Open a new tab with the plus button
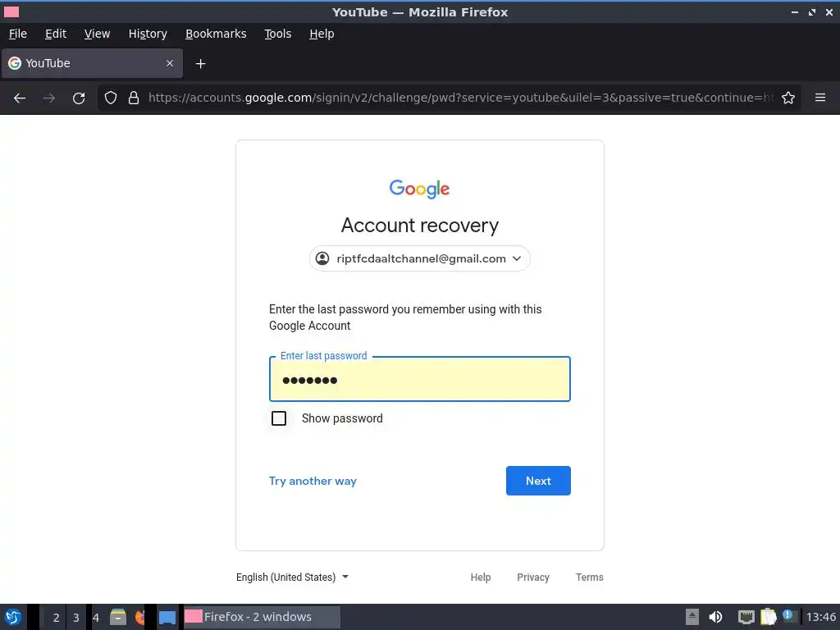This screenshot has width=840, height=630. pos(200,64)
